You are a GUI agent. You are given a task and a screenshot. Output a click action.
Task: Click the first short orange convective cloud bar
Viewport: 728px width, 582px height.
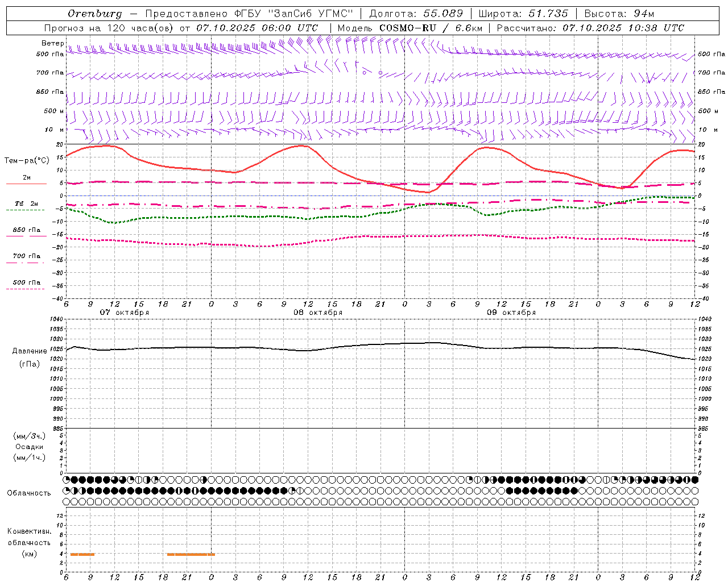(82, 554)
